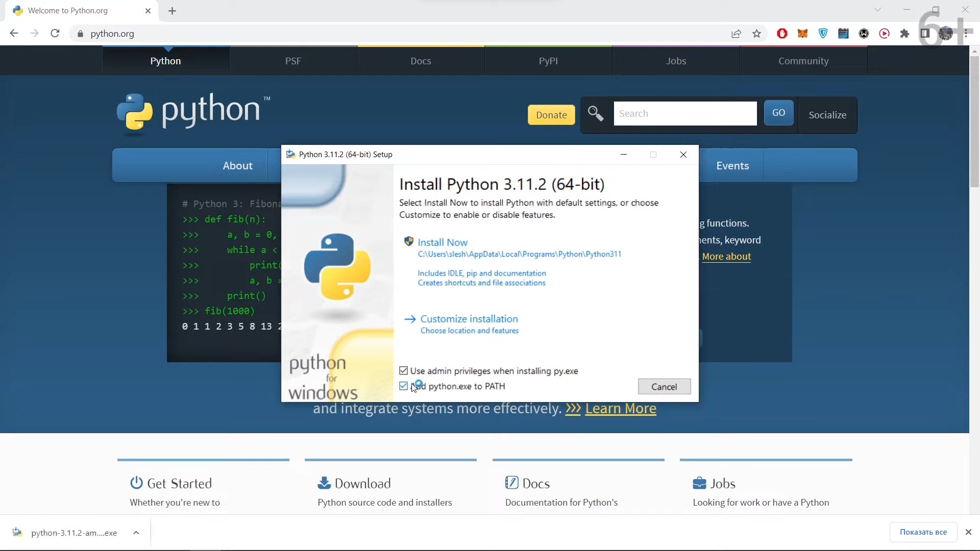Click the share page icon in address bar
Viewport: 980px width, 551px height.
pos(736,34)
